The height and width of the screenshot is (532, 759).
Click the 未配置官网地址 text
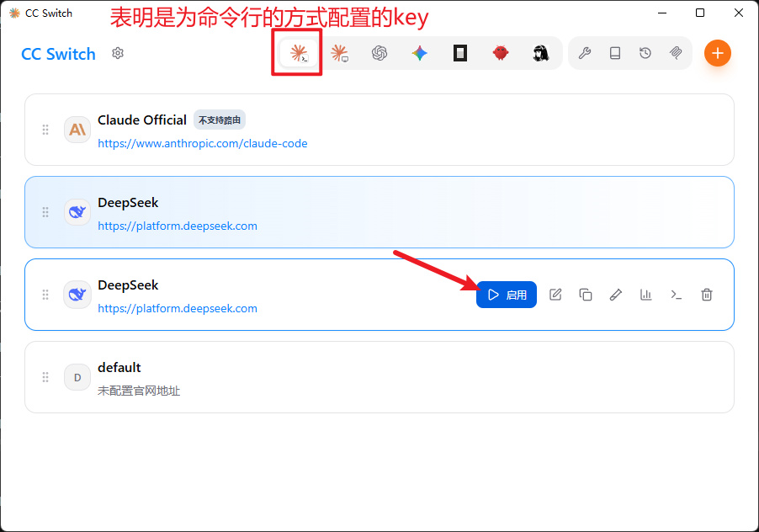click(x=139, y=391)
